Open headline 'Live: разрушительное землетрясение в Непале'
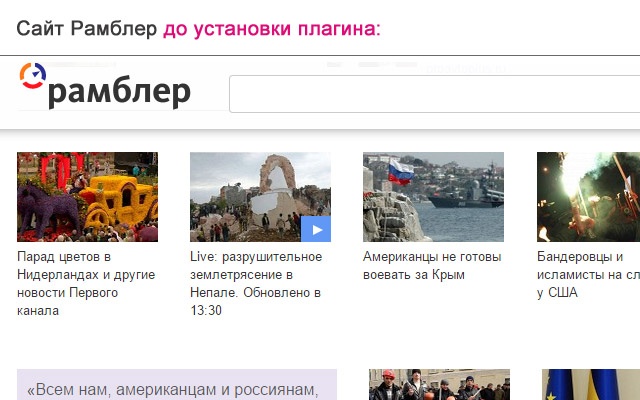This screenshot has height=400, width=640. click(256, 284)
